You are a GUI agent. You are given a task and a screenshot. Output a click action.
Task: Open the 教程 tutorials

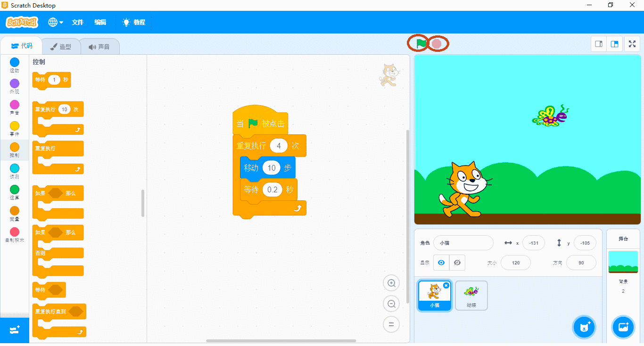click(134, 22)
